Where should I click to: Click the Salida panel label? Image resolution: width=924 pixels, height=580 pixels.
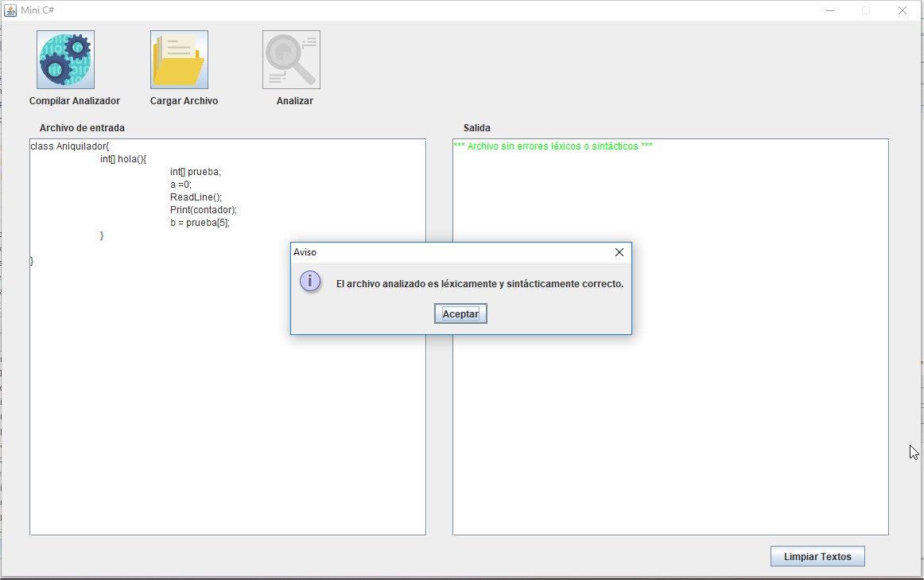(476, 127)
